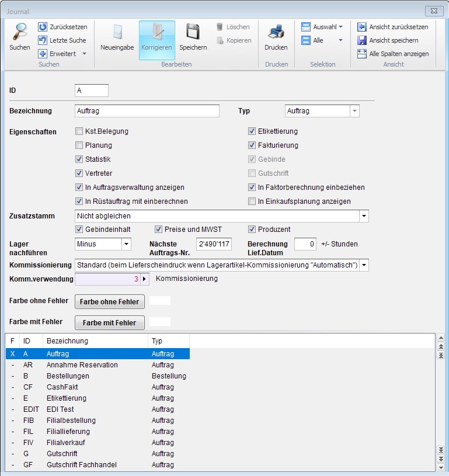This screenshot has height=476, width=449.
Task: Open the Kommissionierung dropdown
Action: point(364,265)
